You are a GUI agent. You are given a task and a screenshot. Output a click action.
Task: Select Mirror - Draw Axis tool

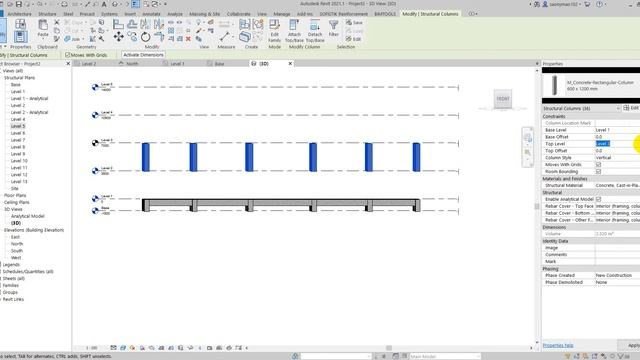159,24
